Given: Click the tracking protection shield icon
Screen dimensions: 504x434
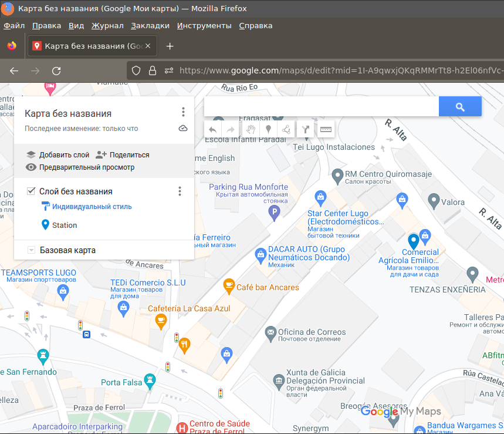Looking at the screenshot, I should tap(136, 70).
